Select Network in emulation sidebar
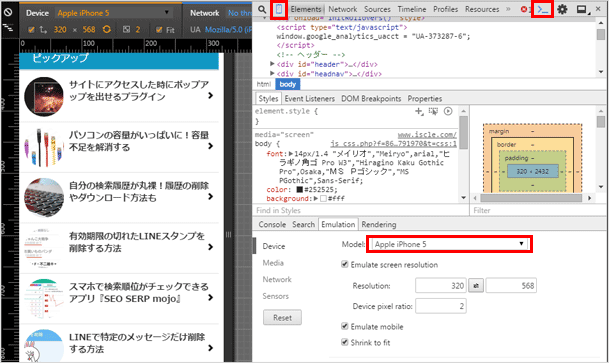 point(277,280)
